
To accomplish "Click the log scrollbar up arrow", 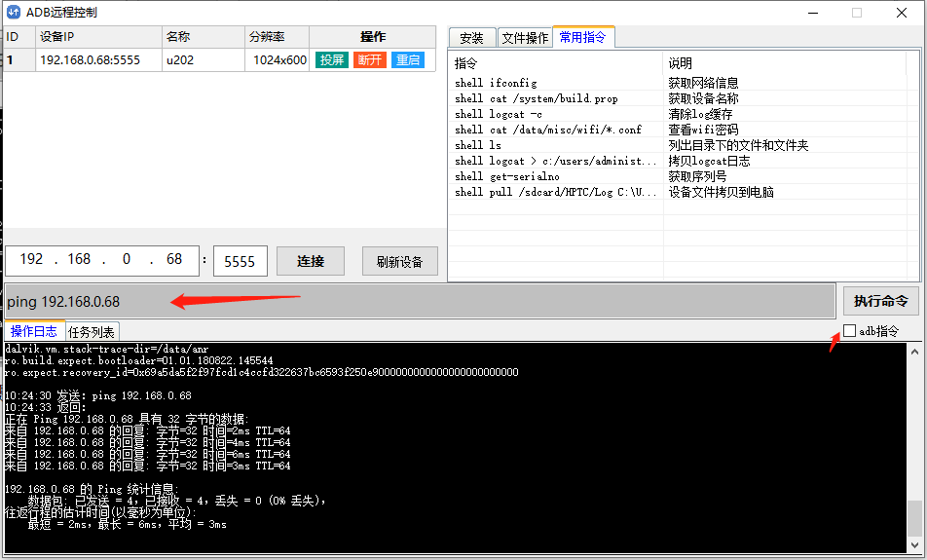I will [x=914, y=352].
